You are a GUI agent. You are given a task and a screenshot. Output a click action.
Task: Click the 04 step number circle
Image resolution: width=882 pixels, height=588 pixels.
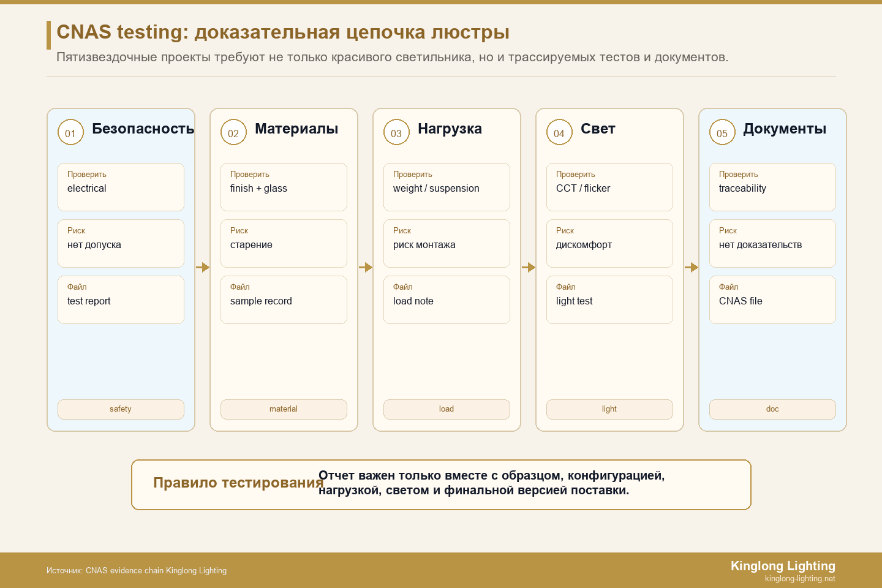point(559,132)
